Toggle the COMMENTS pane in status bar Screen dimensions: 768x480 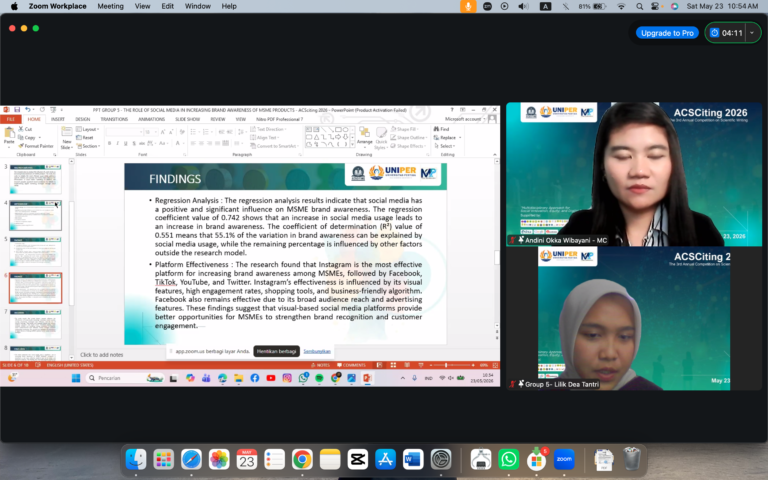click(351, 365)
